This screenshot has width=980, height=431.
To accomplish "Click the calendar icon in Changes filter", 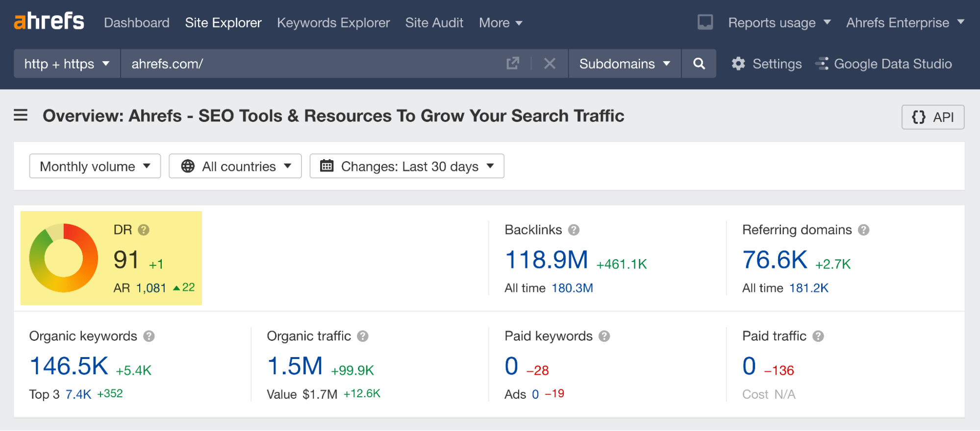I will point(327,166).
